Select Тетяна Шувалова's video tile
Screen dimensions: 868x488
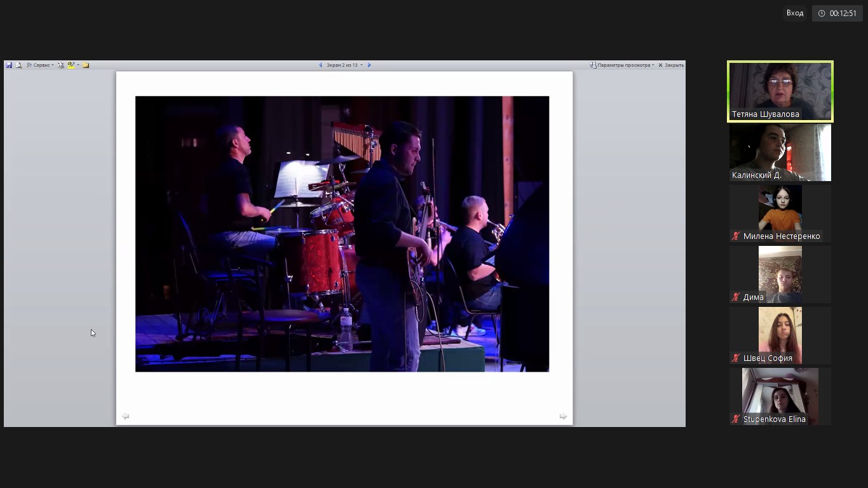[780, 91]
